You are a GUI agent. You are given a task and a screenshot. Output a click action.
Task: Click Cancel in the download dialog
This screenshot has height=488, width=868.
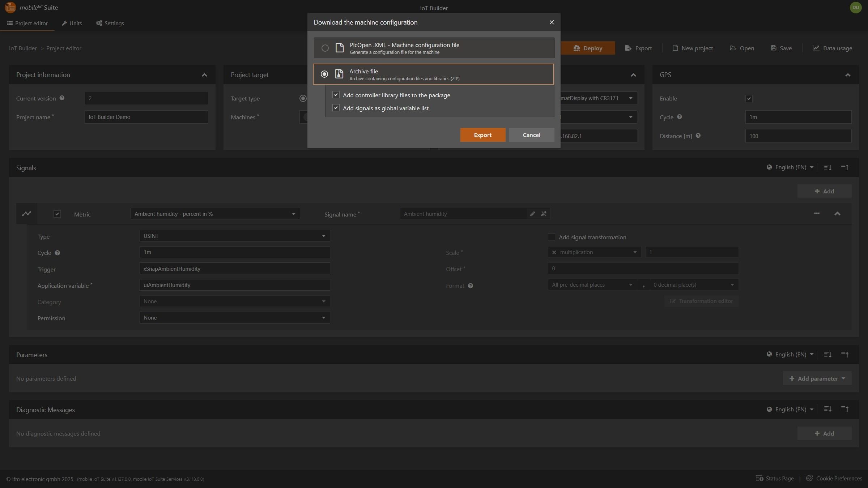[x=532, y=135]
